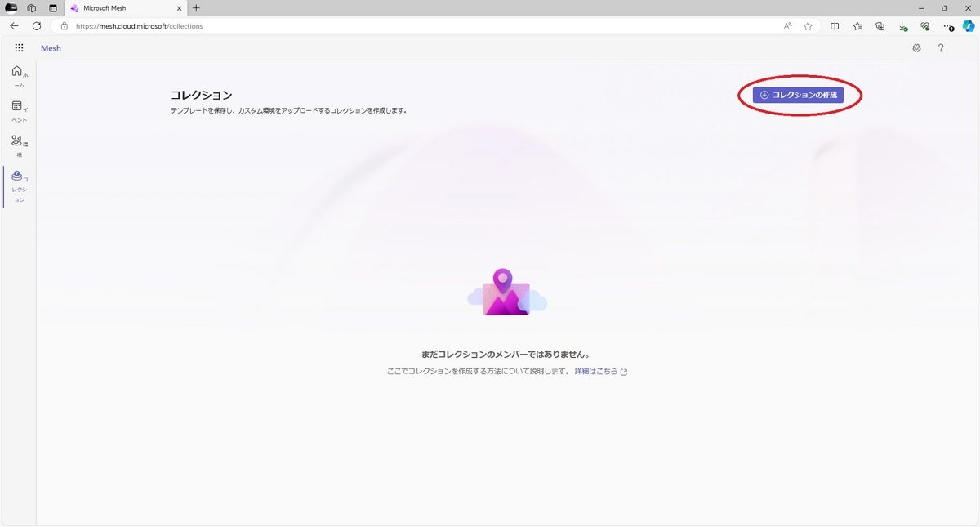Open the Edge settings and more menu
This screenshot has height=527, width=980.
point(947,26)
